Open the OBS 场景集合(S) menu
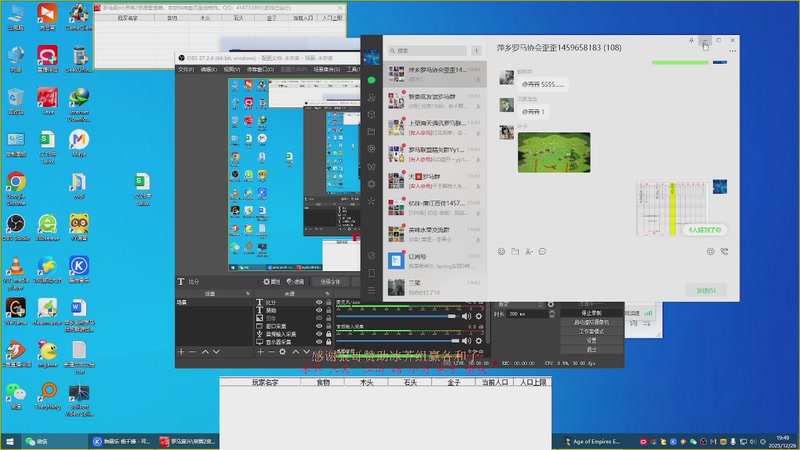Viewport: 800px width, 450px height. point(327,69)
